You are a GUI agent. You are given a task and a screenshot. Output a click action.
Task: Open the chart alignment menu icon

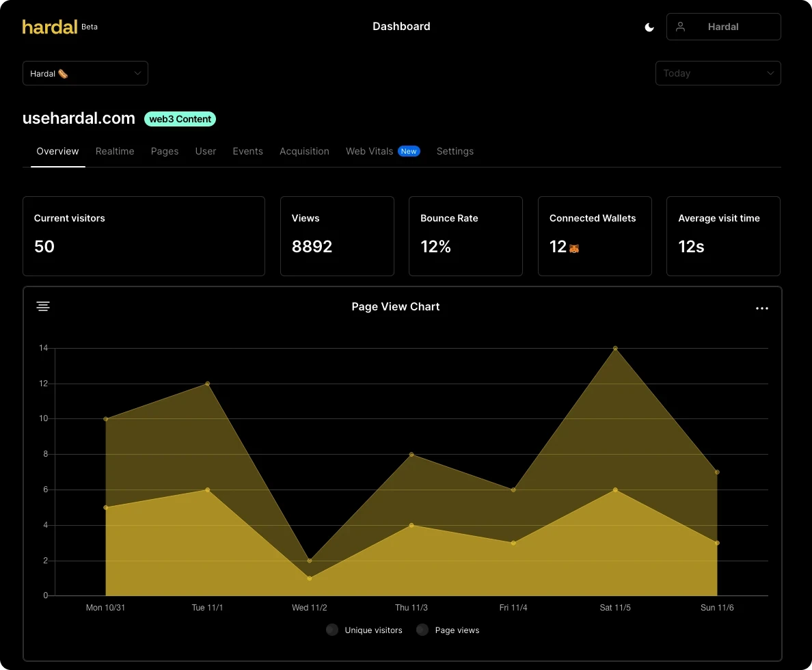point(43,306)
